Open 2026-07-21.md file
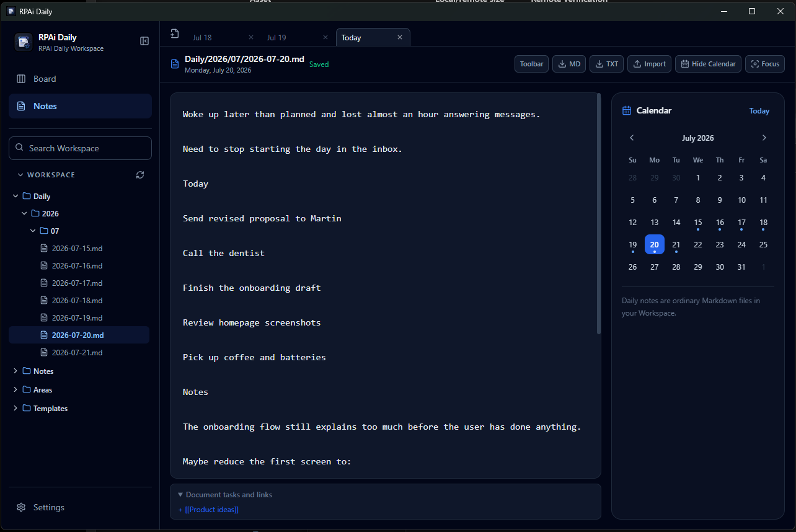 (x=79, y=352)
